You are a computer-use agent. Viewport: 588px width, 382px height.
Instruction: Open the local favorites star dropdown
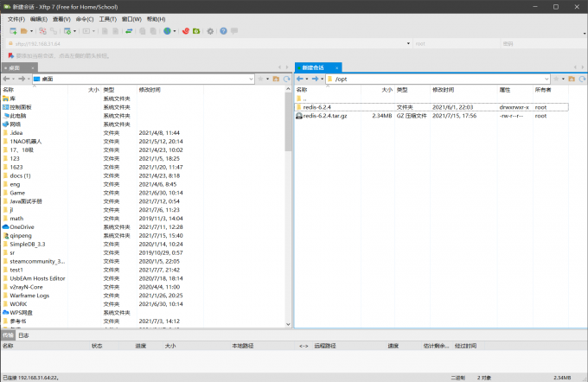coord(267,79)
